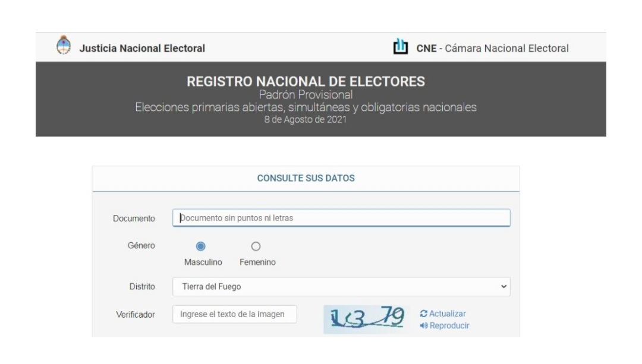Select the Masculino radio button
The width and height of the screenshot is (642, 364).
tap(201, 246)
